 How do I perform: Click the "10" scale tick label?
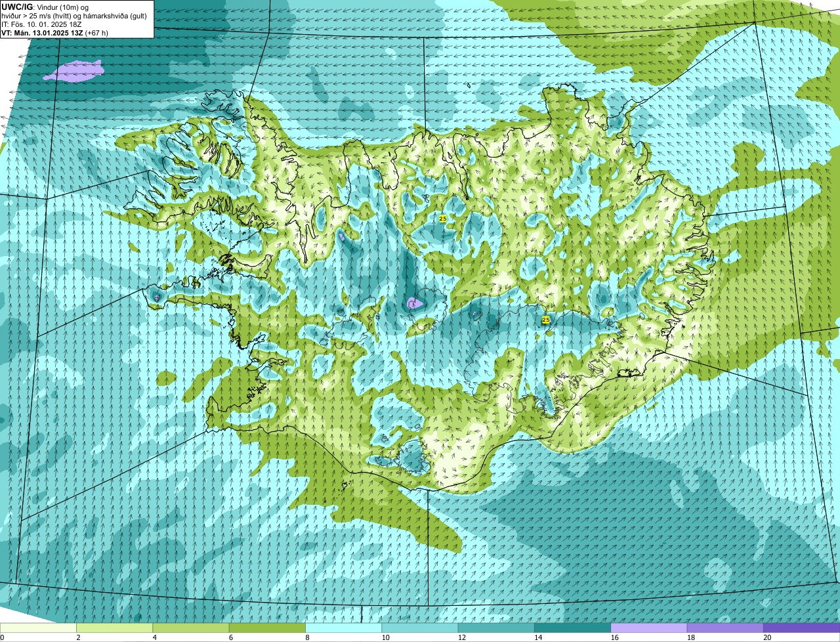(385, 637)
